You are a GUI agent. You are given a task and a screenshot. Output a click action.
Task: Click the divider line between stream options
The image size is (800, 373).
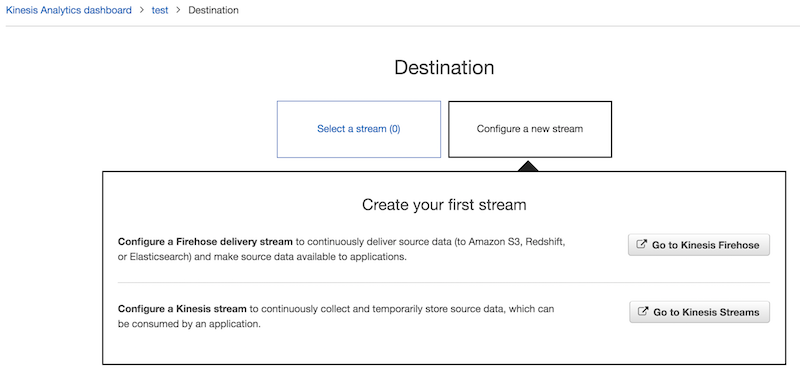point(444,282)
